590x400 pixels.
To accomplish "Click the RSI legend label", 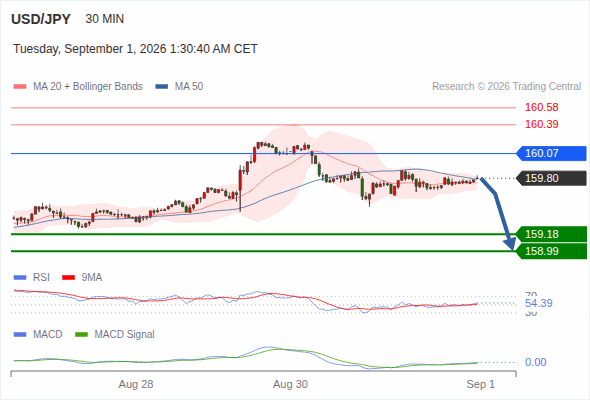I will (x=41, y=278).
